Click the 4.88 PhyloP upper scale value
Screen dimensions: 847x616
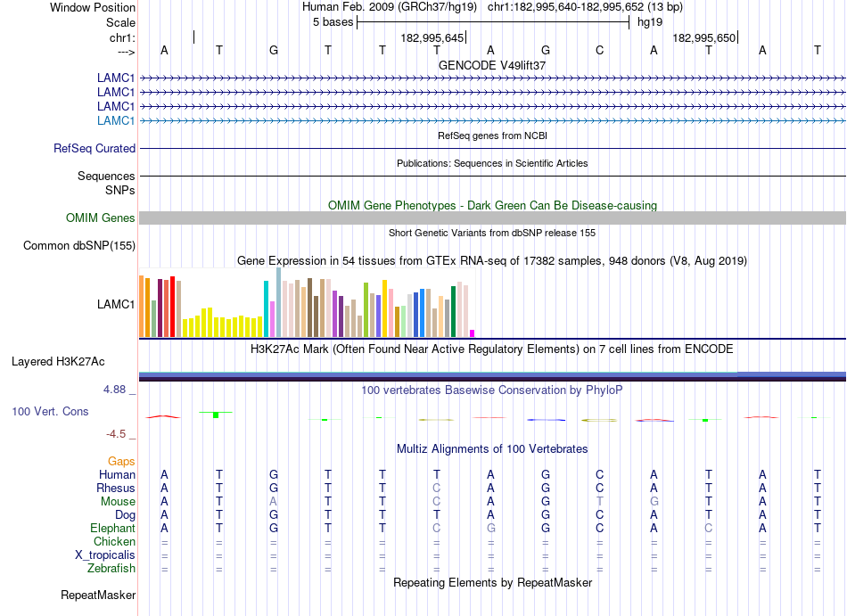(x=114, y=390)
